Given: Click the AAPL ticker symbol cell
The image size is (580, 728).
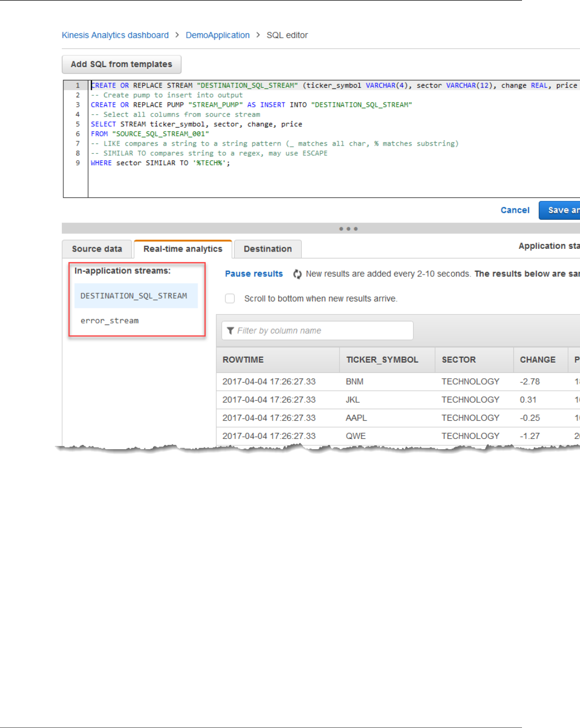Looking at the screenshot, I should (x=356, y=418).
